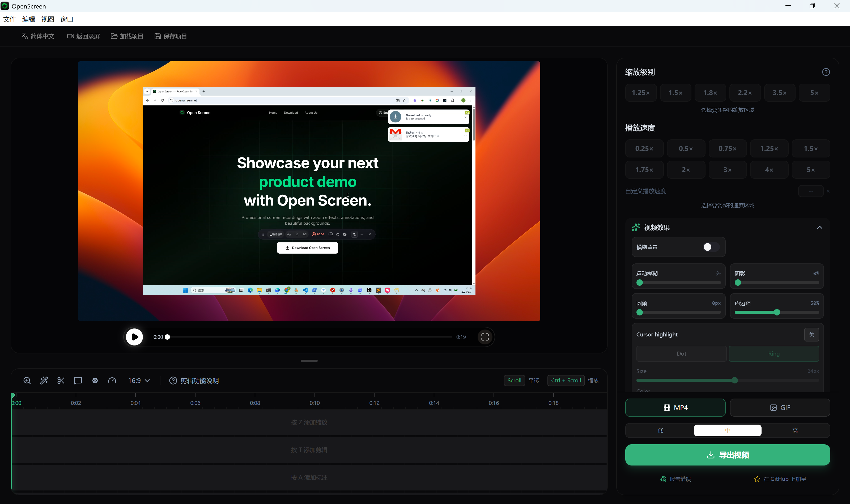This screenshot has width=850, height=504.
Task: Click the 内边距 slider handle
Action: [777, 312]
